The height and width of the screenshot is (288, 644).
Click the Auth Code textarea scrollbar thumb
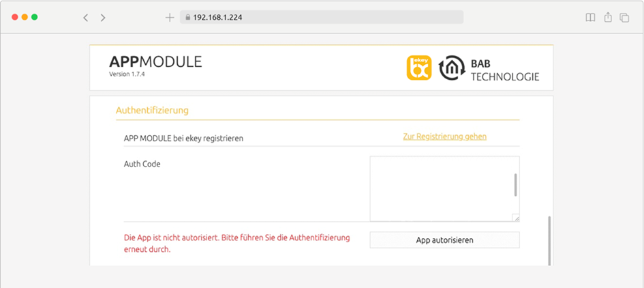[x=515, y=185]
